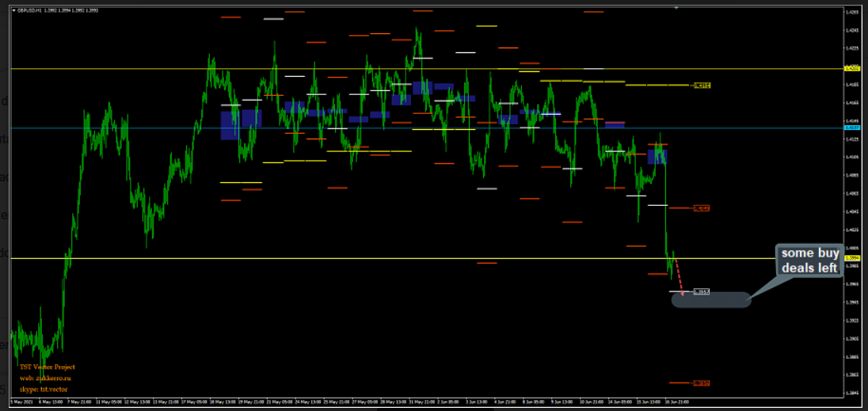Select the orange 1.3855 price tag near the bottom
Image resolution: width=868 pixels, height=411 pixels.
point(702,383)
